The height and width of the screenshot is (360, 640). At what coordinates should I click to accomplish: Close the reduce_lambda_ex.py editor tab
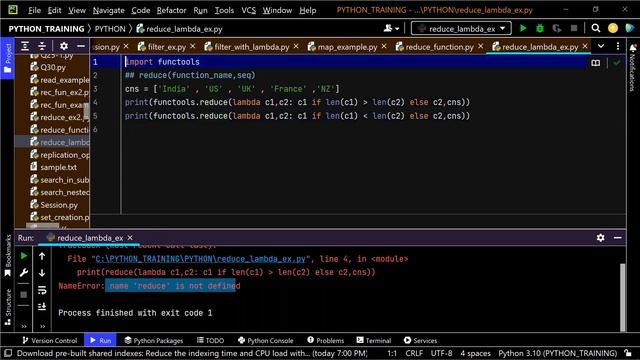pos(585,47)
